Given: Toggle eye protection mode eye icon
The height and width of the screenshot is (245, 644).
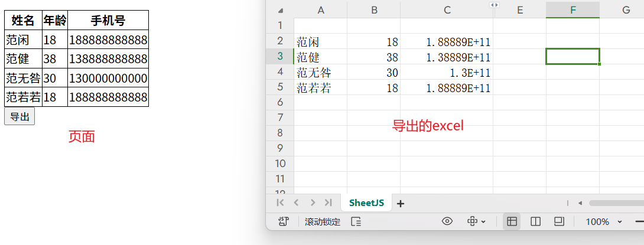Looking at the screenshot, I should point(447,221).
